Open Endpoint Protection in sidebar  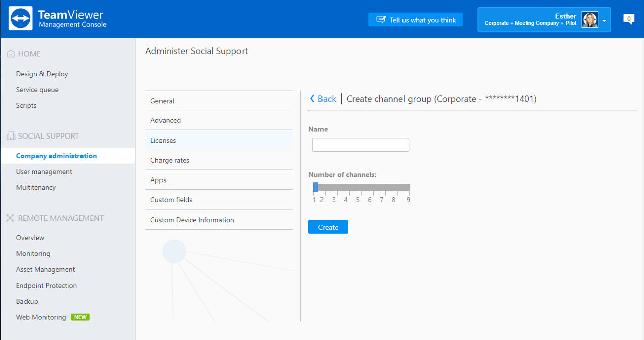47,285
